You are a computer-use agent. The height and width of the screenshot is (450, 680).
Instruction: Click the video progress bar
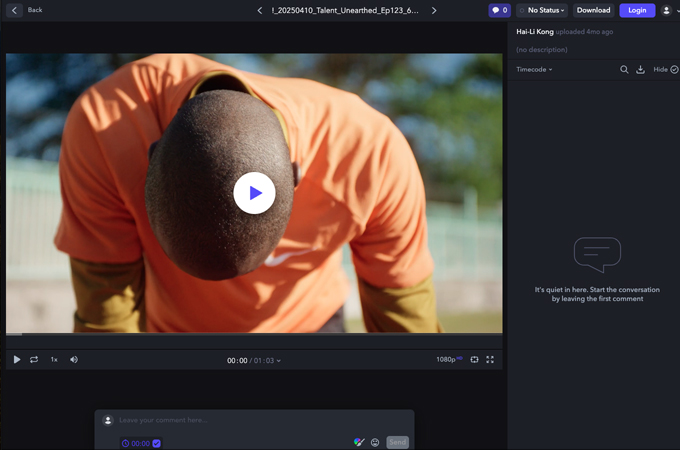point(254,334)
